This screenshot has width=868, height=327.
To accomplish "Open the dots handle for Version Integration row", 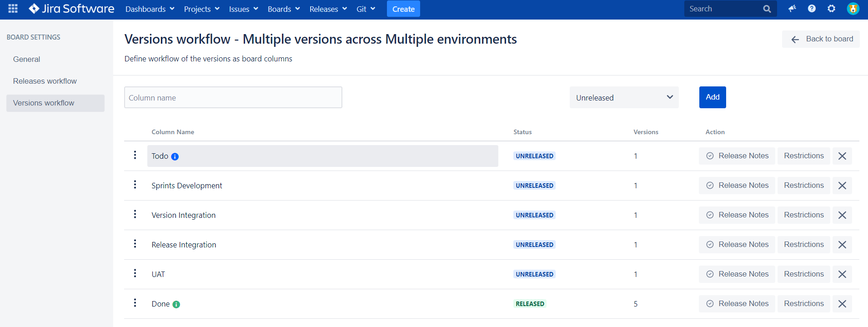I will 135,214.
